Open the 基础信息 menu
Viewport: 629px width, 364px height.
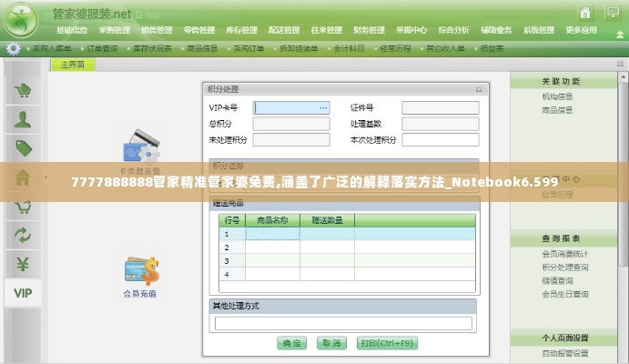click(x=71, y=29)
